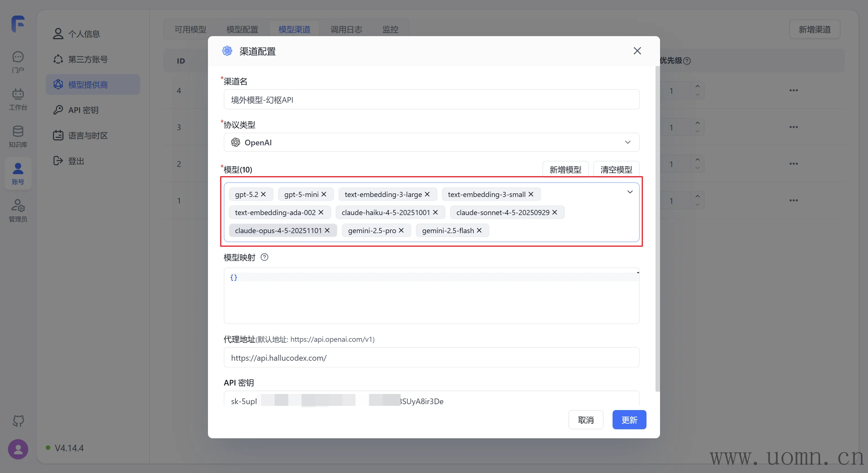Screen dimensions: 868x473
Task: Click the purple user avatar icon
Action: tap(18, 449)
